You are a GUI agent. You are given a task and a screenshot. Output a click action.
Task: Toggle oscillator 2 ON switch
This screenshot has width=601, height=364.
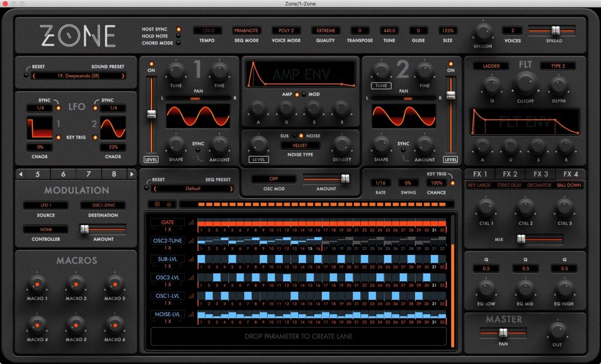click(x=451, y=63)
